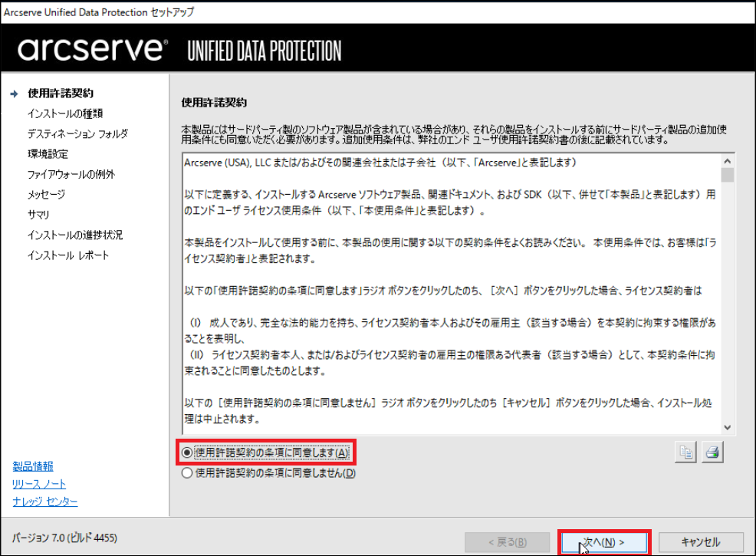756x556 pixels.
Task: Click the 使用許諾契約 heading in main panel
Action: 214,103
